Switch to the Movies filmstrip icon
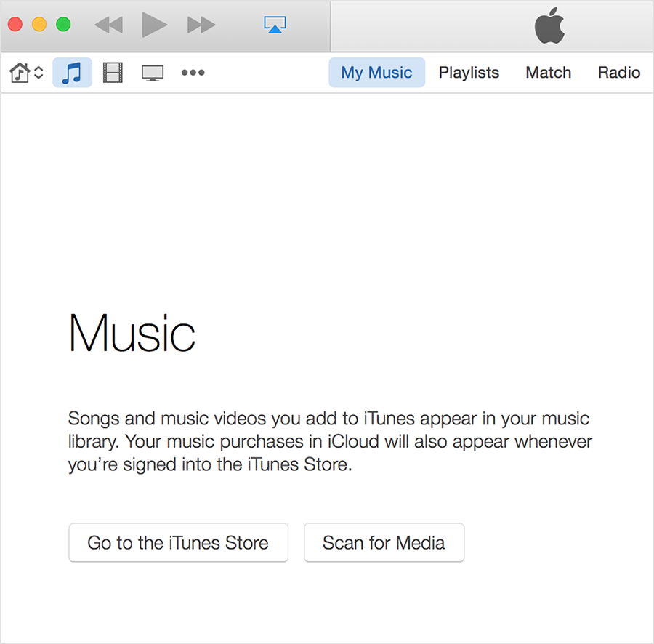654x644 pixels. pyautogui.click(x=113, y=73)
